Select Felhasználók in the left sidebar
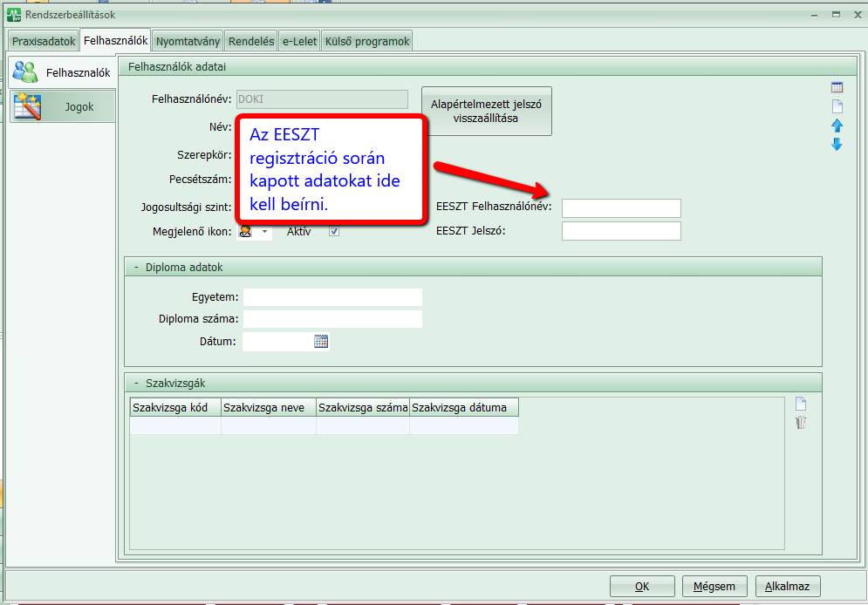This screenshot has width=868, height=605. [61, 72]
